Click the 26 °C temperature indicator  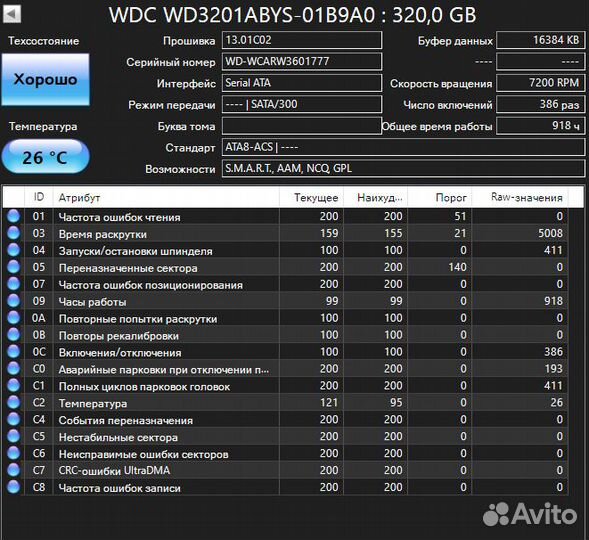(x=45, y=157)
